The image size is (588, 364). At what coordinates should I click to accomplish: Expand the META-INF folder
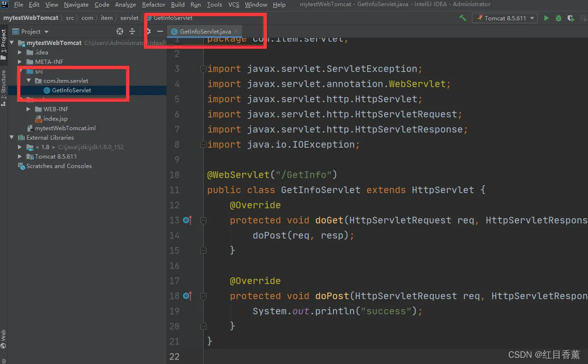(20, 62)
